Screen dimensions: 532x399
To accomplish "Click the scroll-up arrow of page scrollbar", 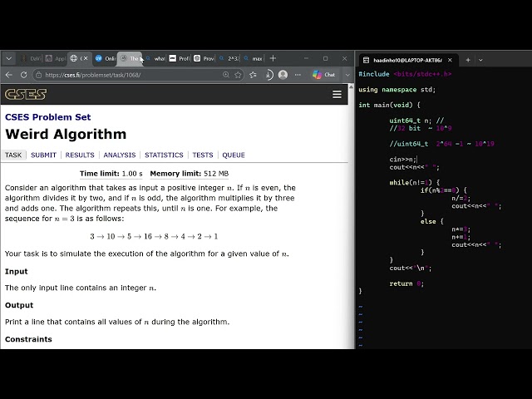I will click(351, 87).
